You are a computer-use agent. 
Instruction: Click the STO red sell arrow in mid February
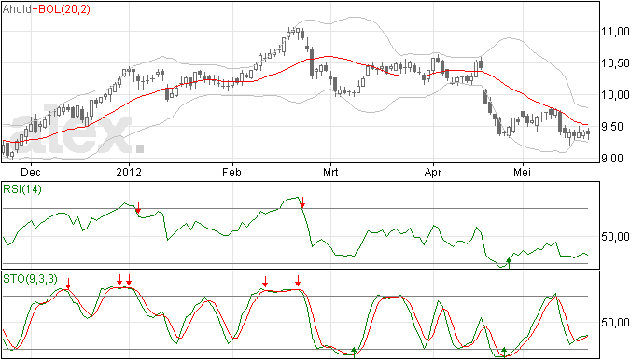click(x=265, y=282)
